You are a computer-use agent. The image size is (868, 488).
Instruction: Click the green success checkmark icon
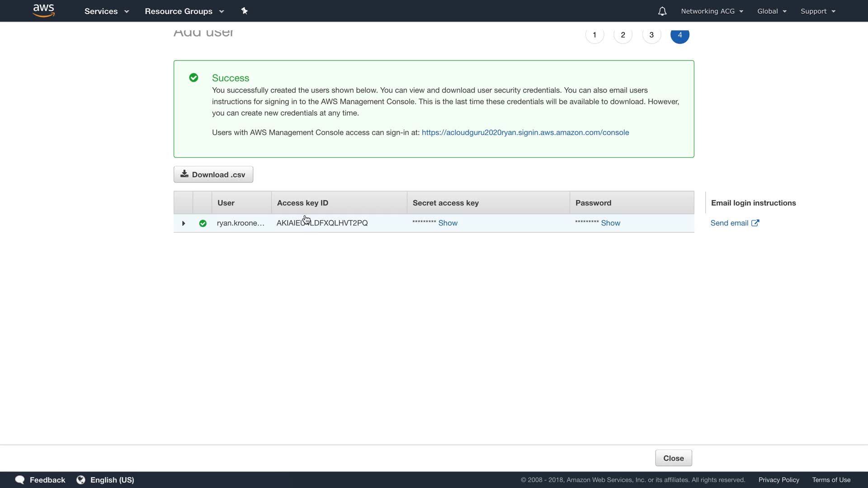(193, 78)
